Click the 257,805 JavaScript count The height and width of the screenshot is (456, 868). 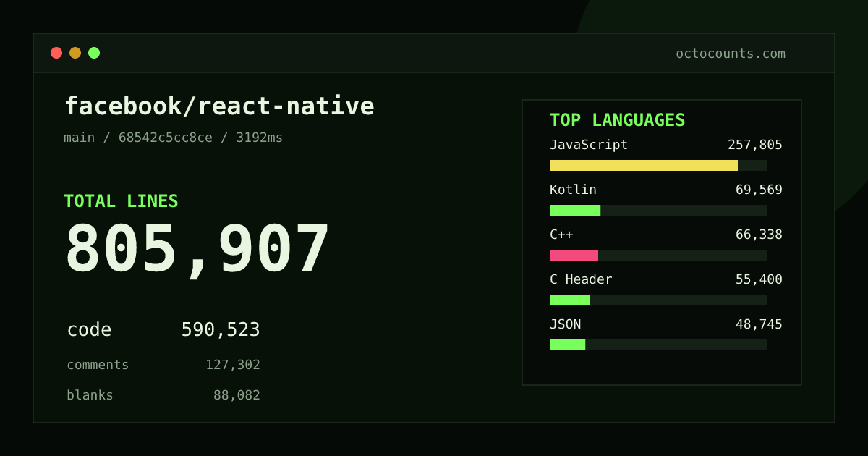tap(755, 145)
